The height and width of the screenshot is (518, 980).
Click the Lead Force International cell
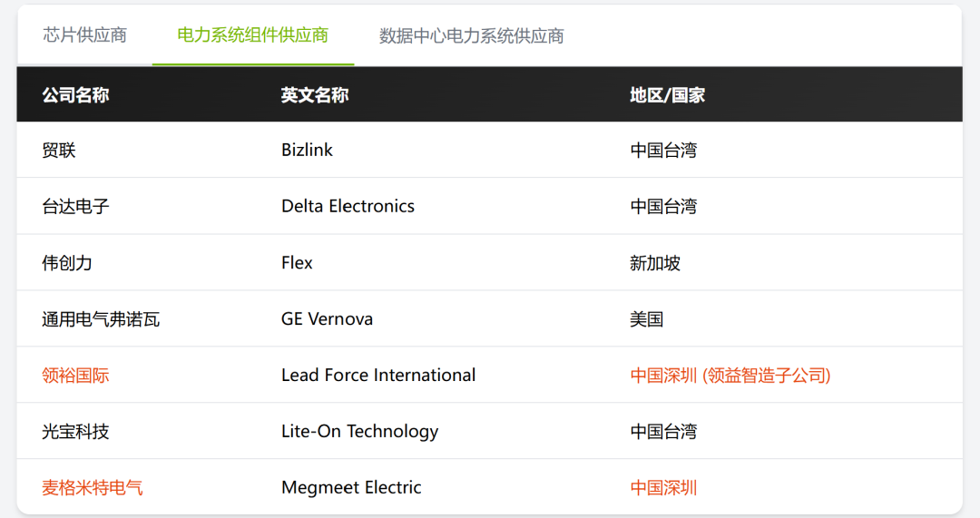pyautogui.click(x=378, y=376)
